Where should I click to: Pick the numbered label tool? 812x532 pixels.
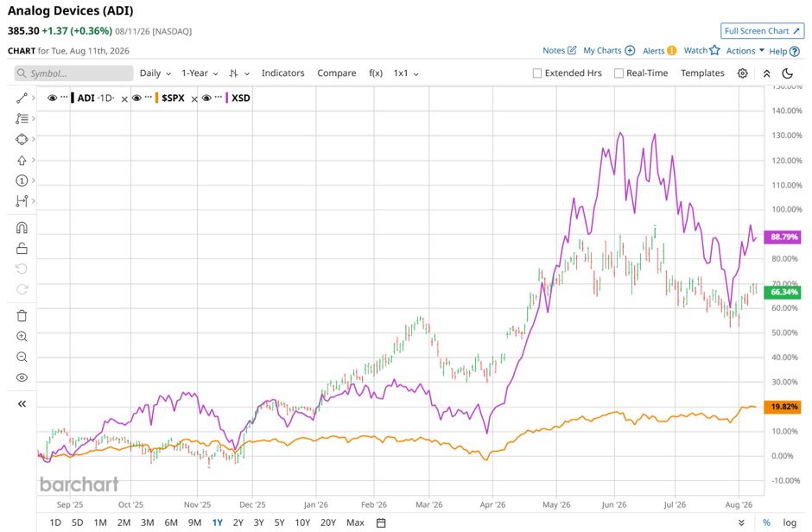click(22, 180)
